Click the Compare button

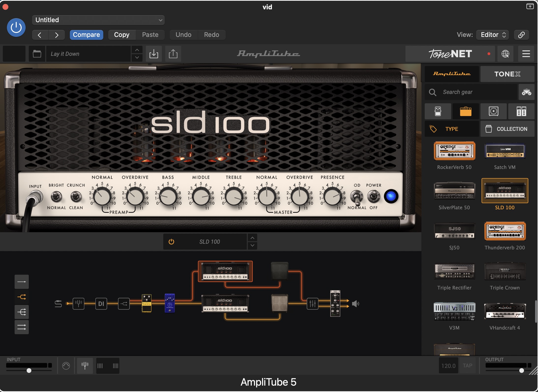pos(86,35)
